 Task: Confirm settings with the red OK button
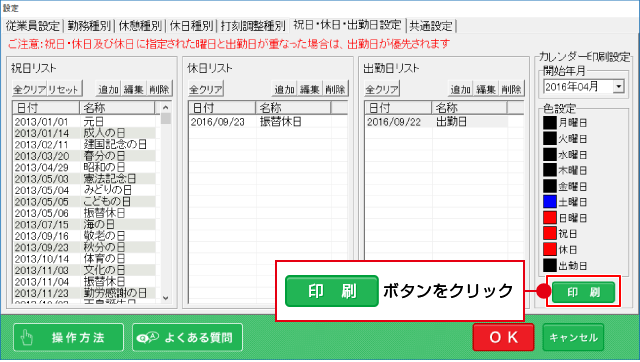coord(503,338)
